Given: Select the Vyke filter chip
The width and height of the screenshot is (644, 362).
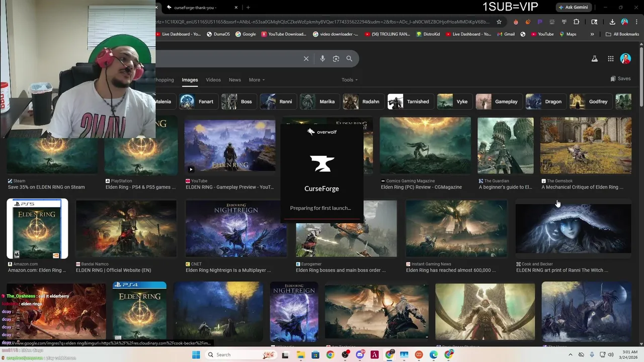Looking at the screenshot, I should coord(454,102).
